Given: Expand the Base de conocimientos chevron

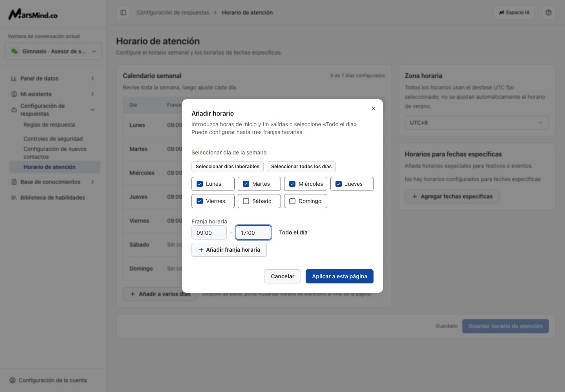Looking at the screenshot, I should 93,182.
